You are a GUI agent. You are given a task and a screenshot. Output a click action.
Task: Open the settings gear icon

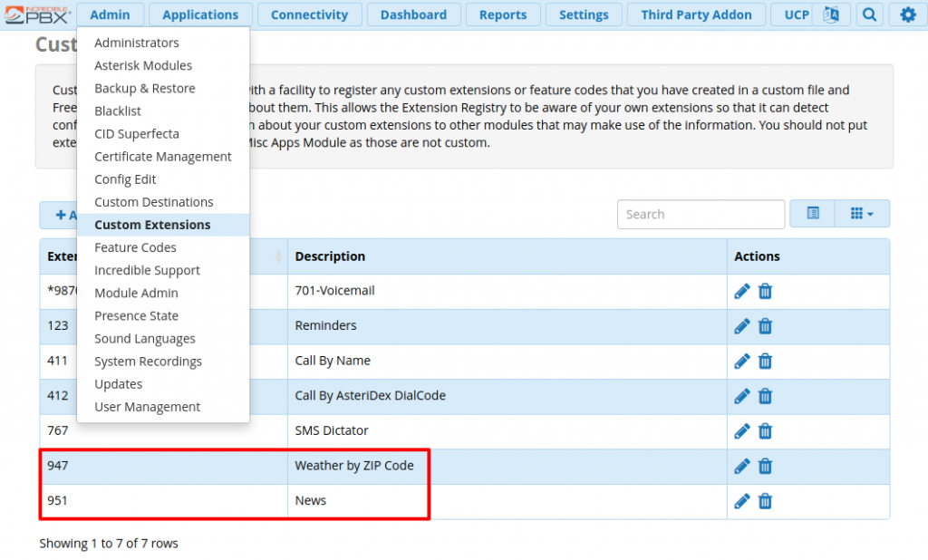[908, 14]
